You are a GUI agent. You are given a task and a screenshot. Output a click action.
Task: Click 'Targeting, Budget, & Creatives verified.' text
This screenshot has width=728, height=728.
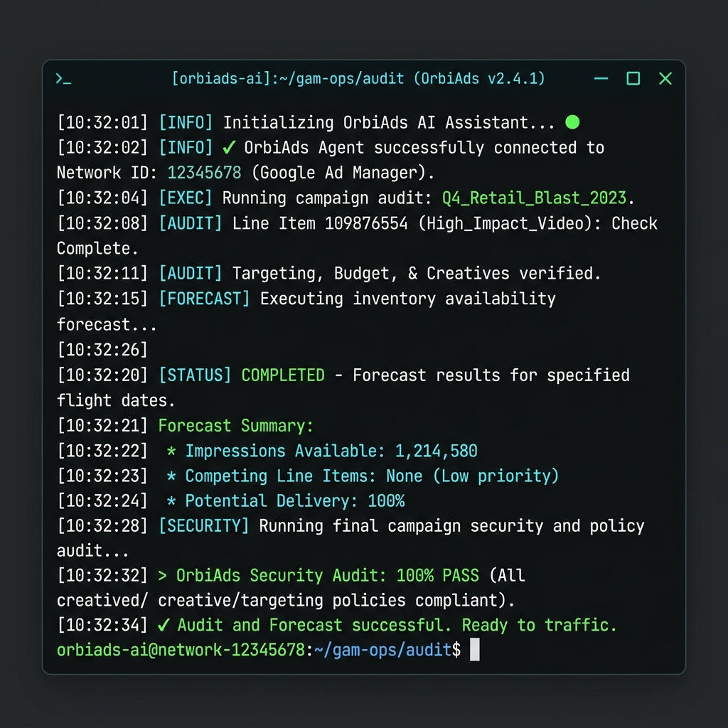coord(417,274)
